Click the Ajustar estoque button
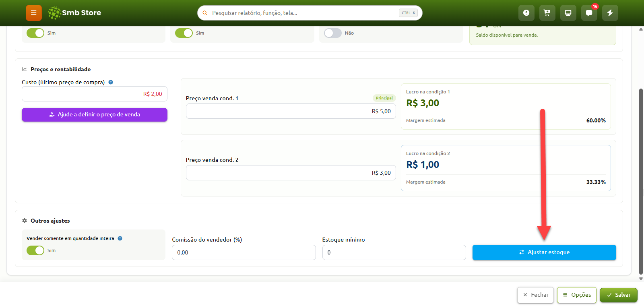Image resolution: width=644 pixels, height=308 pixels. [544, 252]
